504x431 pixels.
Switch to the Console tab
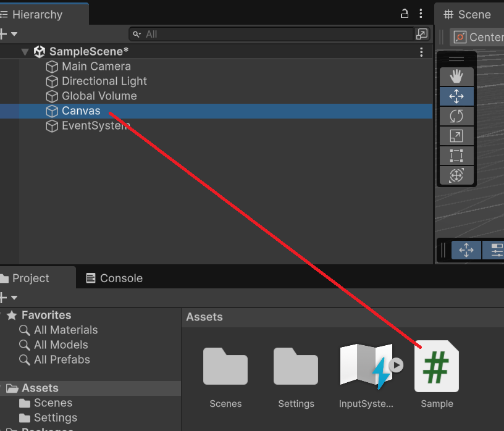click(x=114, y=278)
